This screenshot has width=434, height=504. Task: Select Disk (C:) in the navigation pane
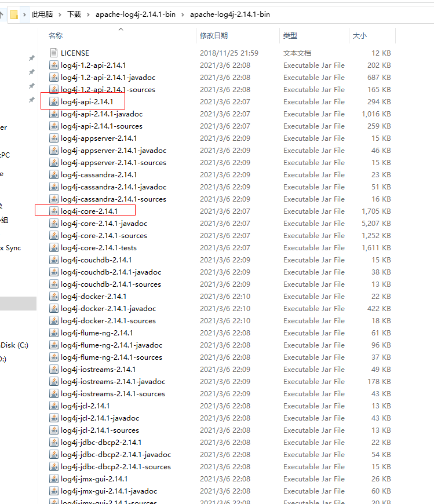point(14,345)
